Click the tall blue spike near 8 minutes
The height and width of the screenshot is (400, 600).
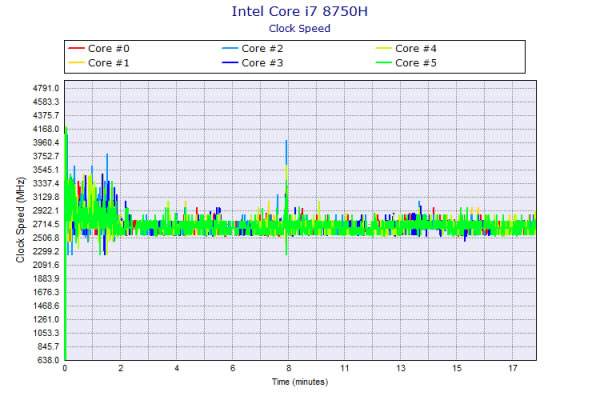pyautogui.click(x=286, y=153)
